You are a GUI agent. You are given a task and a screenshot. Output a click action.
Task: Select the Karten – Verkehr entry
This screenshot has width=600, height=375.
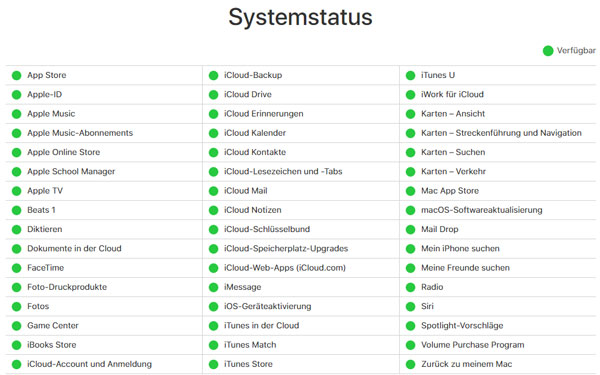[x=453, y=171]
